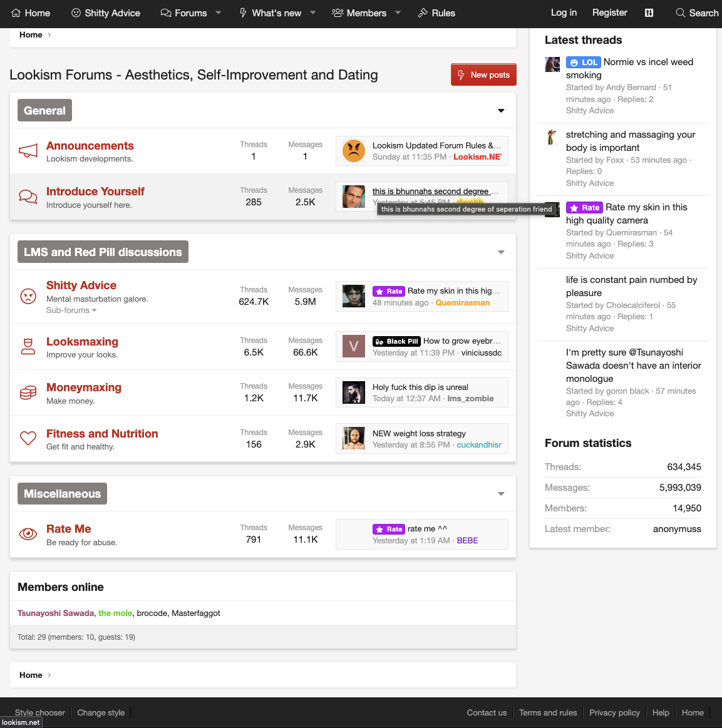Click latest member anonymuss
The image size is (722, 728).
pos(677,529)
